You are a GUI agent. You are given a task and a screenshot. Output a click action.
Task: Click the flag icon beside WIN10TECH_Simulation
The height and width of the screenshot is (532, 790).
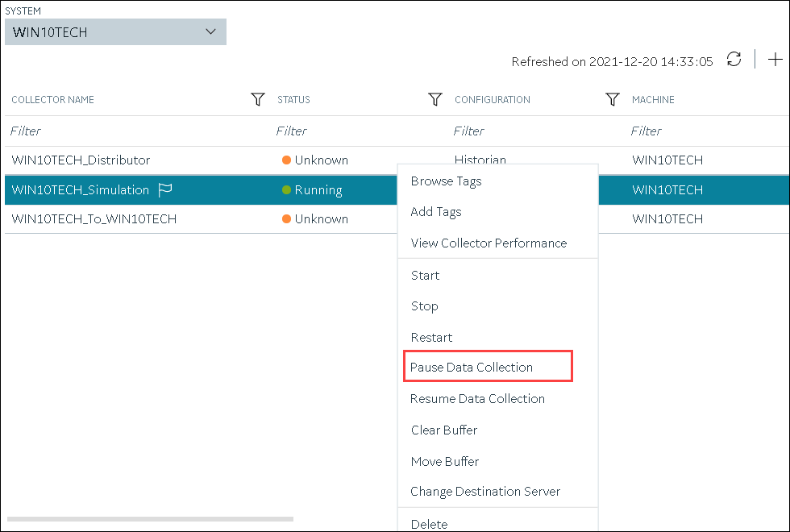click(x=165, y=190)
